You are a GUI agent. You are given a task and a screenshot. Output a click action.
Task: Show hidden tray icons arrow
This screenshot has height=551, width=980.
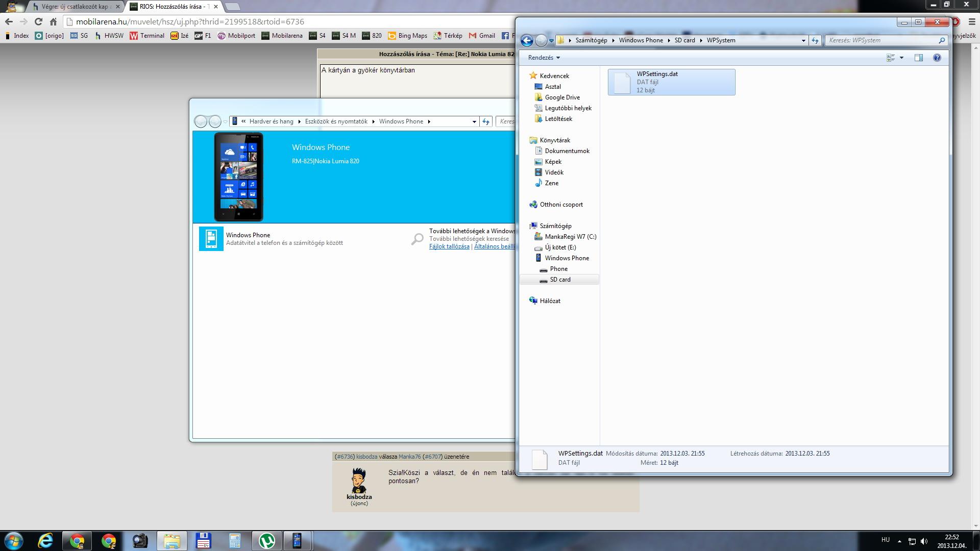click(x=899, y=541)
